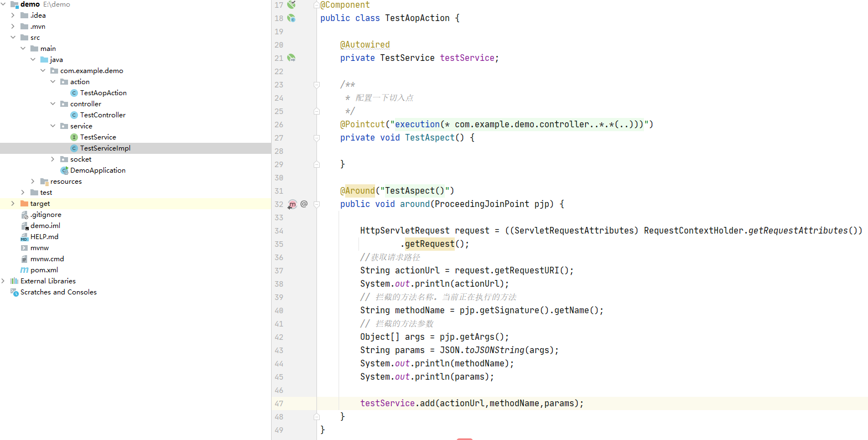This screenshot has width=868, height=440.
Task: Collapse the demo project root node
Action: tap(3, 4)
